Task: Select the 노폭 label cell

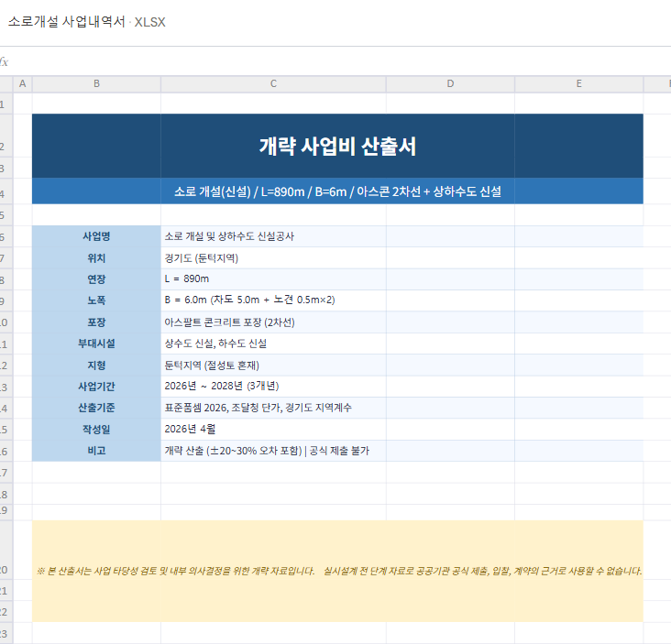Action: (96, 300)
